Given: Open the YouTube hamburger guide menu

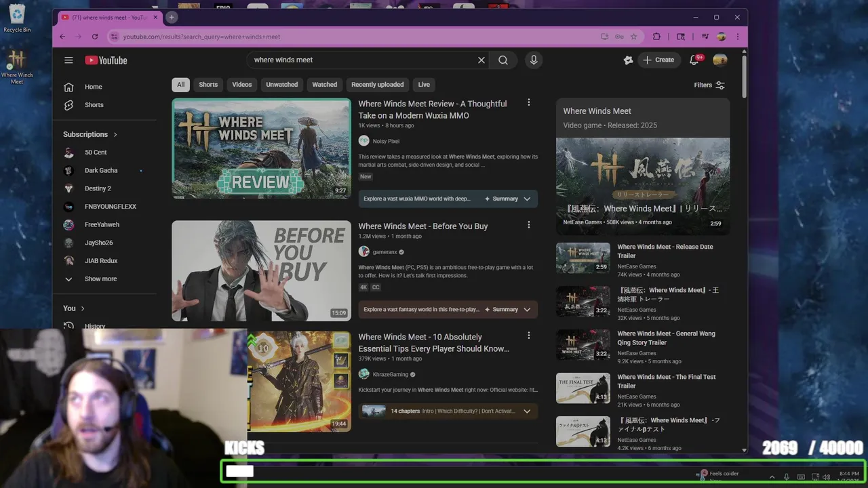Looking at the screenshot, I should [68, 60].
